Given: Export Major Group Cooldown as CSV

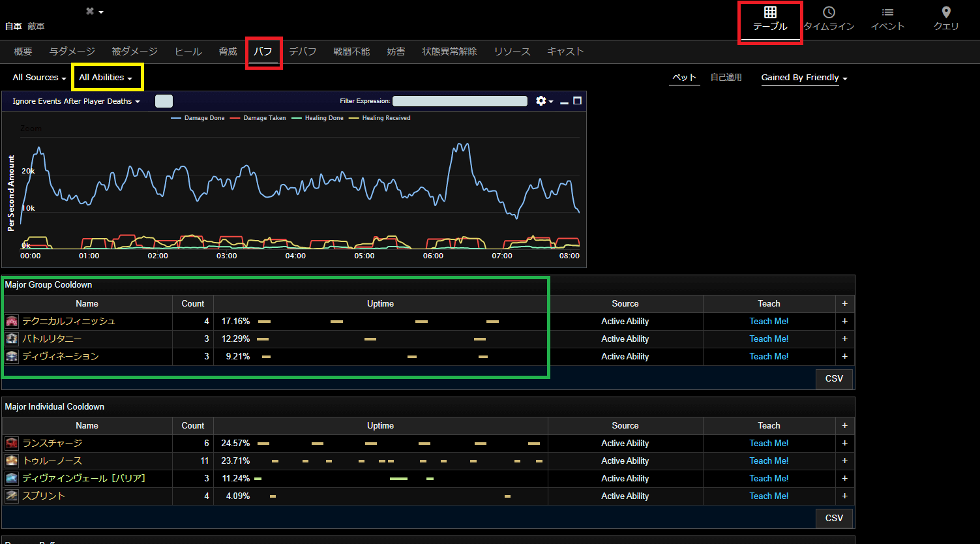Looking at the screenshot, I should tap(834, 378).
